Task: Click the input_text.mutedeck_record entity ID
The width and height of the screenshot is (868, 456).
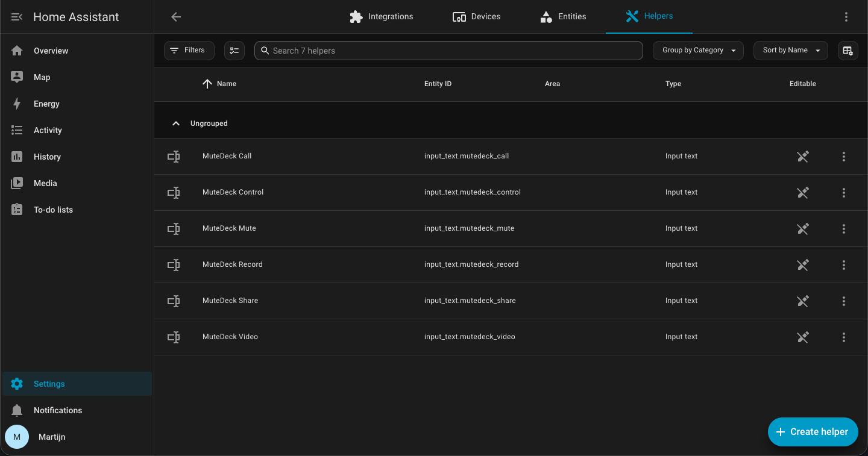Action: [471, 264]
